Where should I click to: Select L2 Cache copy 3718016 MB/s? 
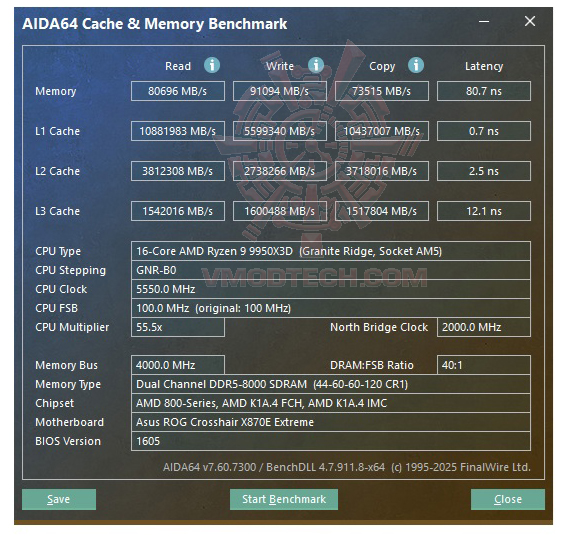[382, 171]
